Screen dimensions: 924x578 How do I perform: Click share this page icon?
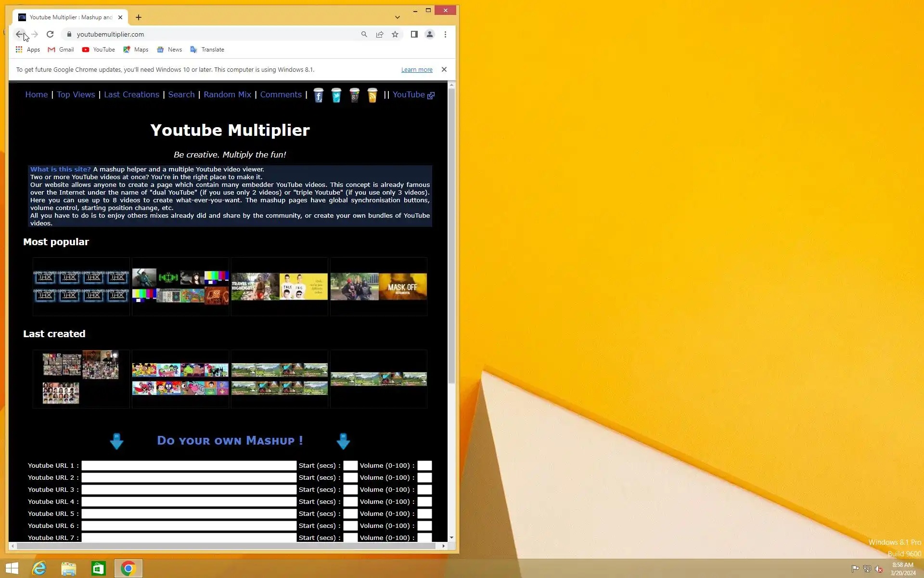pos(380,34)
